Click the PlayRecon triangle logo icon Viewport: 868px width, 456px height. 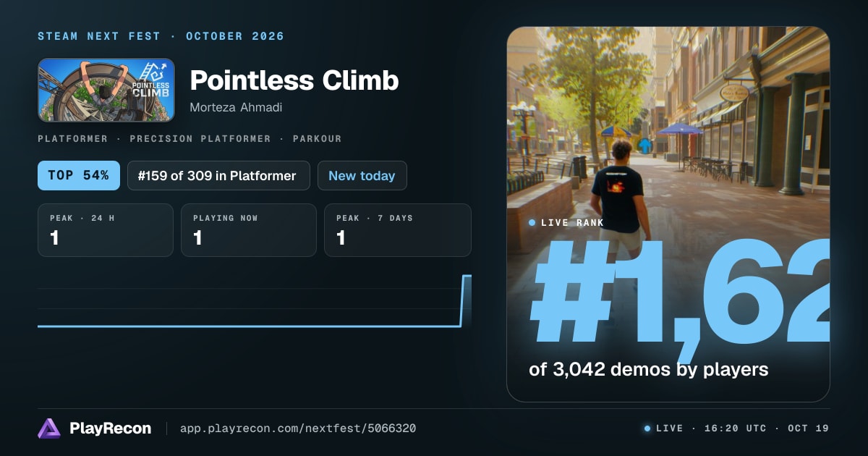(x=49, y=428)
